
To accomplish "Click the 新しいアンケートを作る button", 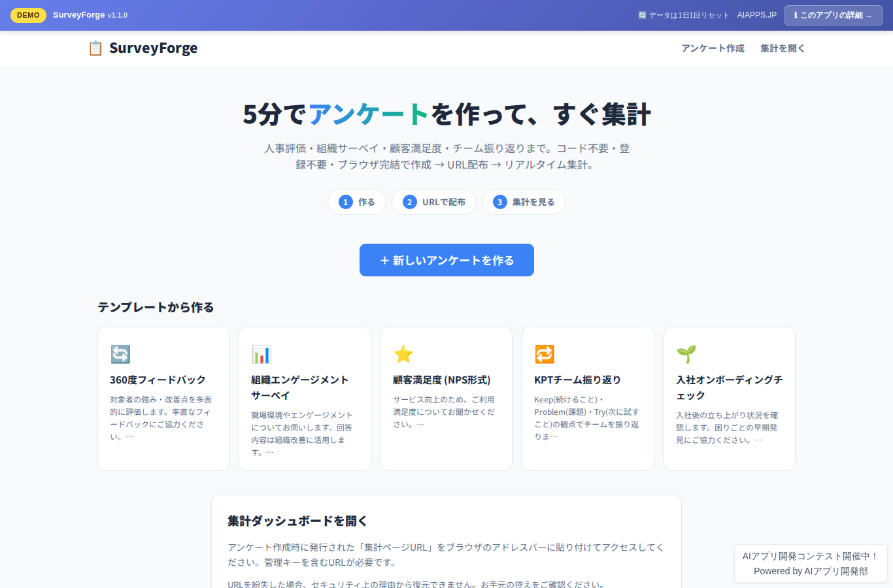I will pos(446,260).
